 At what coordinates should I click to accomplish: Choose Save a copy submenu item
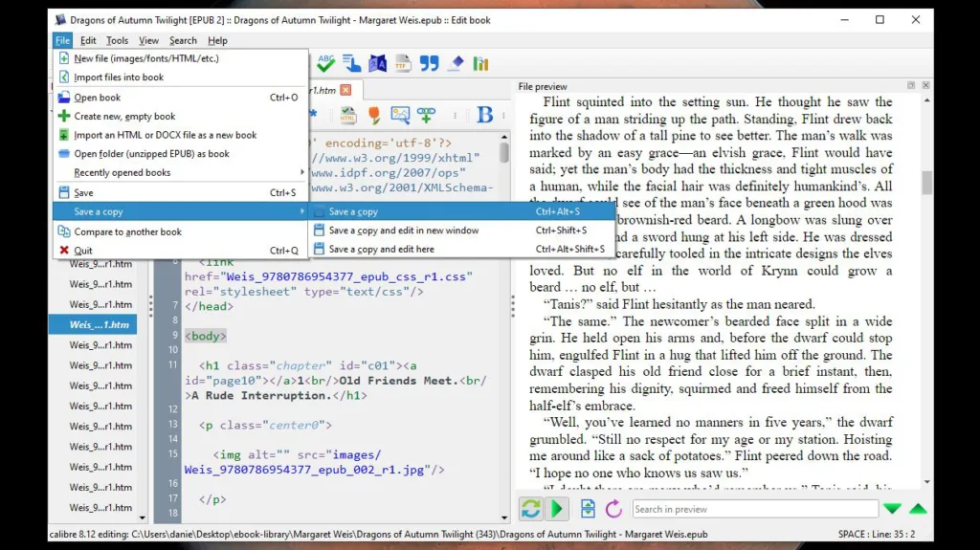click(462, 211)
